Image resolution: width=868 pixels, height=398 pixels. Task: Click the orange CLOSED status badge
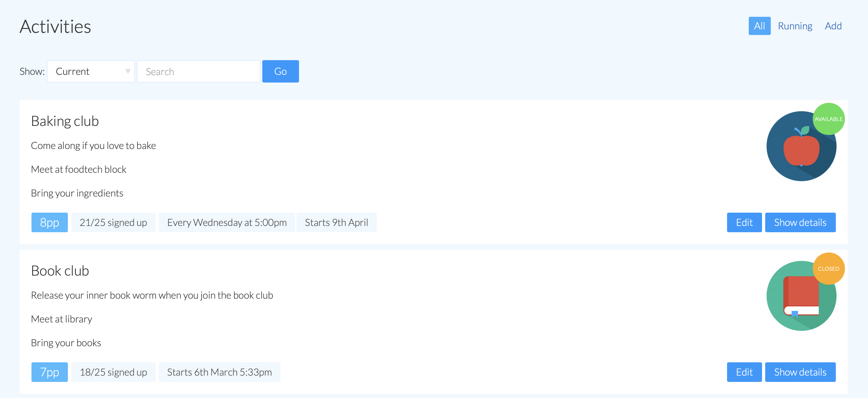click(828, 269)
